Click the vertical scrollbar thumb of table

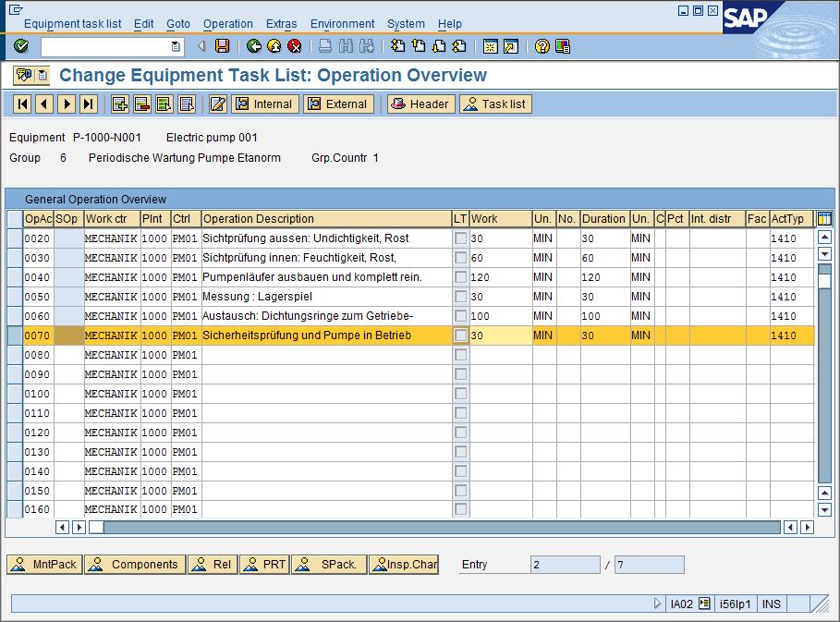pos(825,280)
